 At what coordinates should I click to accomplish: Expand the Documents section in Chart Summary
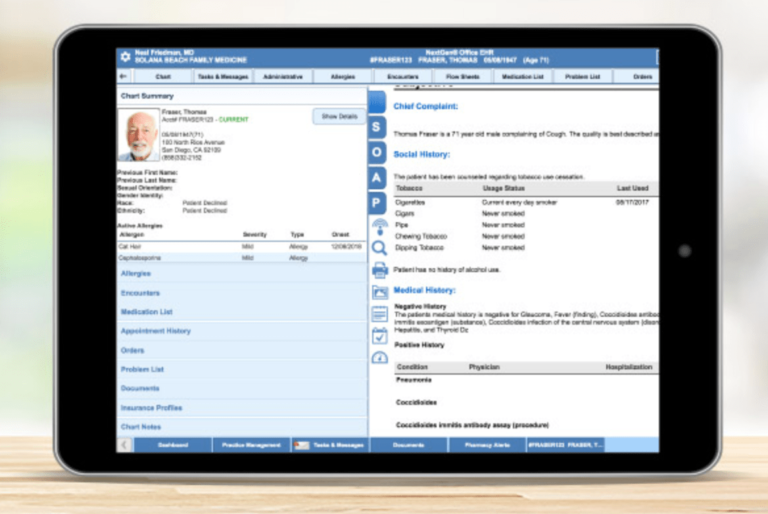242,388
